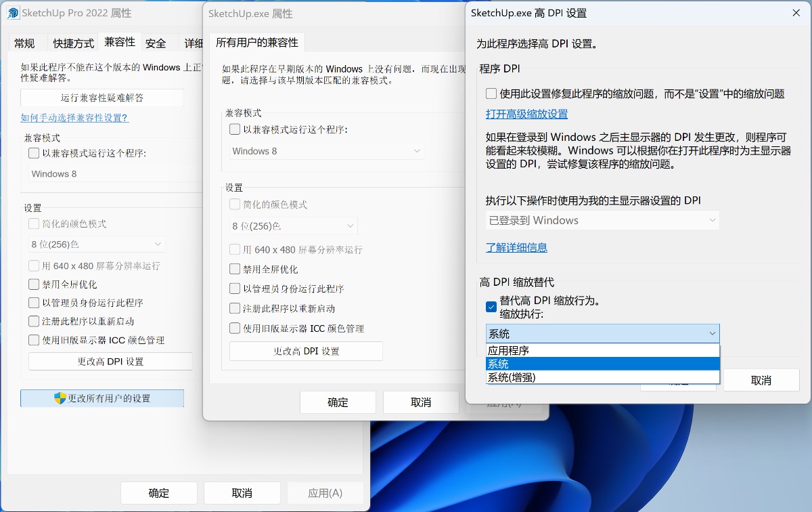
Task: Click 确定 in SketchUp Pro 2022 properties window
Action: 159,493
